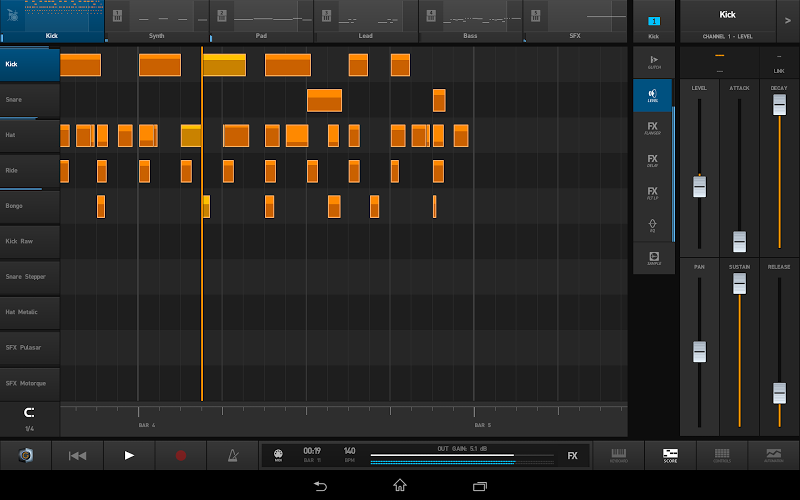Image resolution: width=800 pixels, height=500 pixels.
Task: Open the main app menu logo
Action: 26,455
